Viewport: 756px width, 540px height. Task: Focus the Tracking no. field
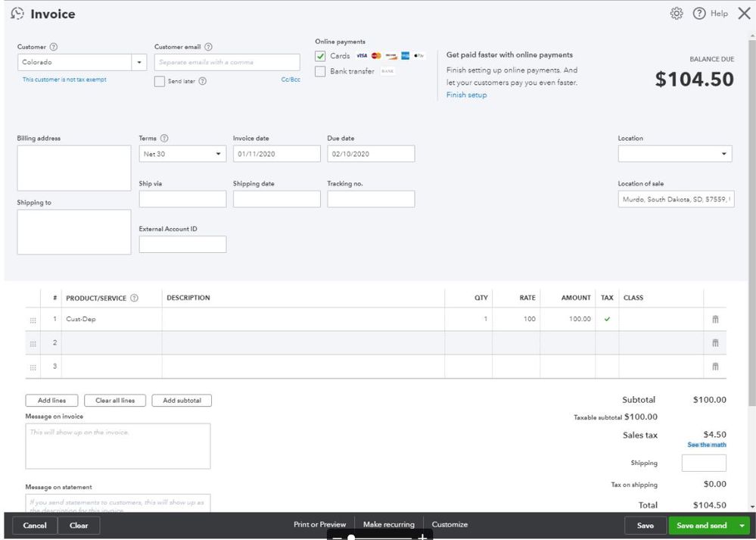coord(371,199)
